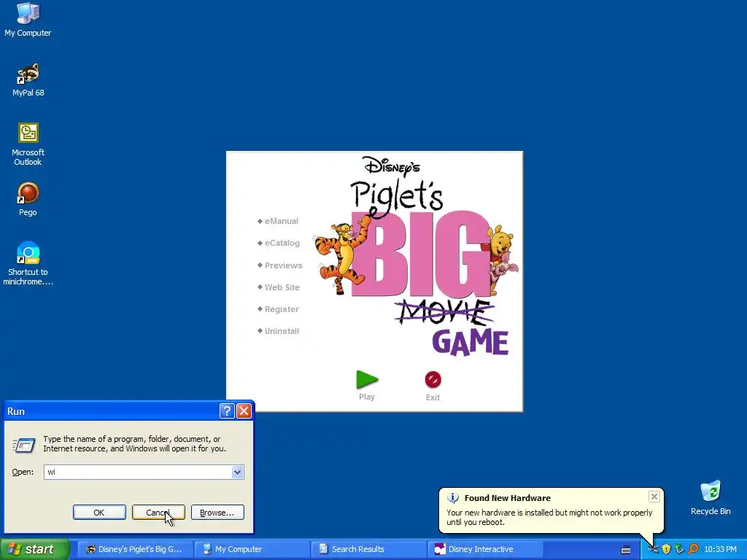The height and width of the screenshot is (560, 747).
Task: Select the MyPal 68 desktop shortcut
Action: [x=28, y=79]
